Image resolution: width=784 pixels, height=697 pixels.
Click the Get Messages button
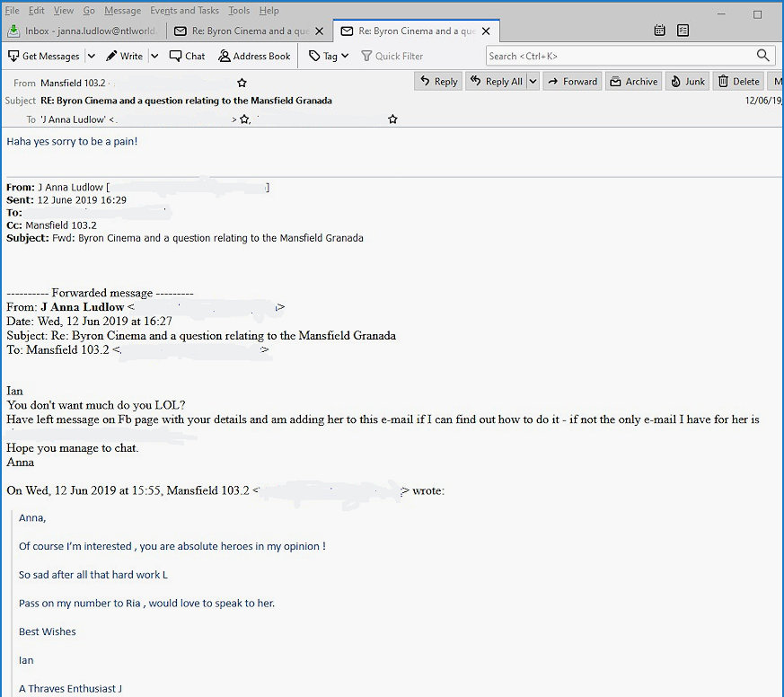(44, 56)
